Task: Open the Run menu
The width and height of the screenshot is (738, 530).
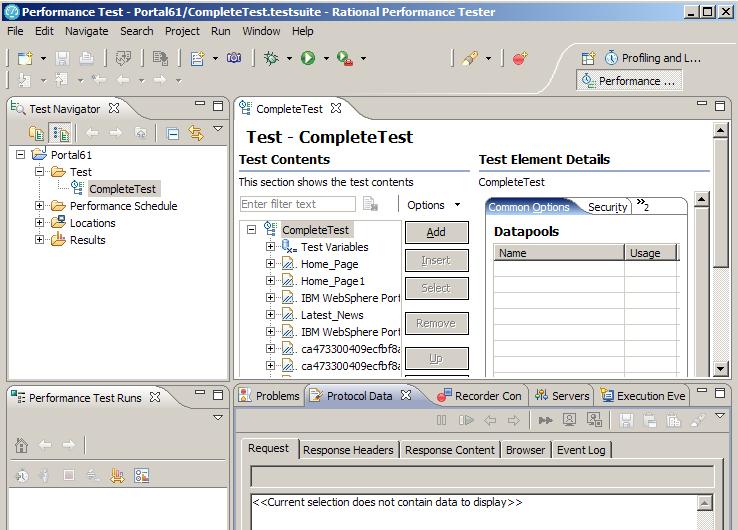Action: coord(221,31)
